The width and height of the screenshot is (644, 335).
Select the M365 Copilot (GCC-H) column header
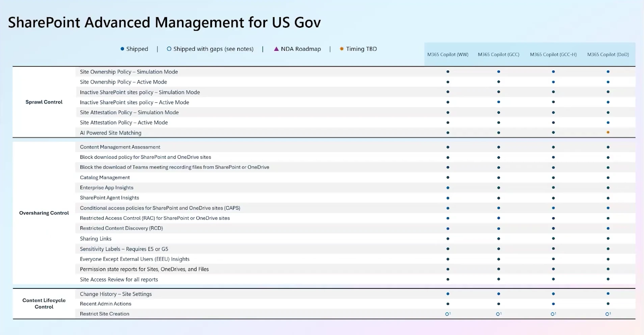tap(553, 54)
